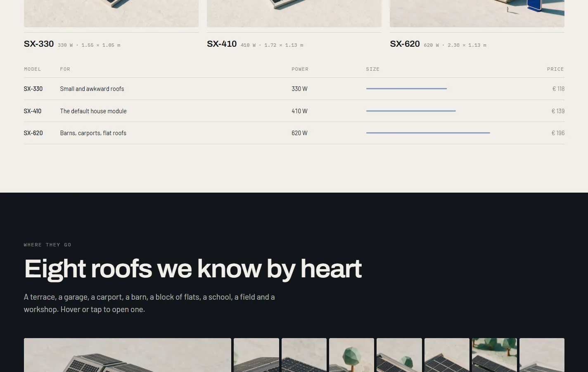Click the 620 W power cell in the table

(x=299, y=133)
